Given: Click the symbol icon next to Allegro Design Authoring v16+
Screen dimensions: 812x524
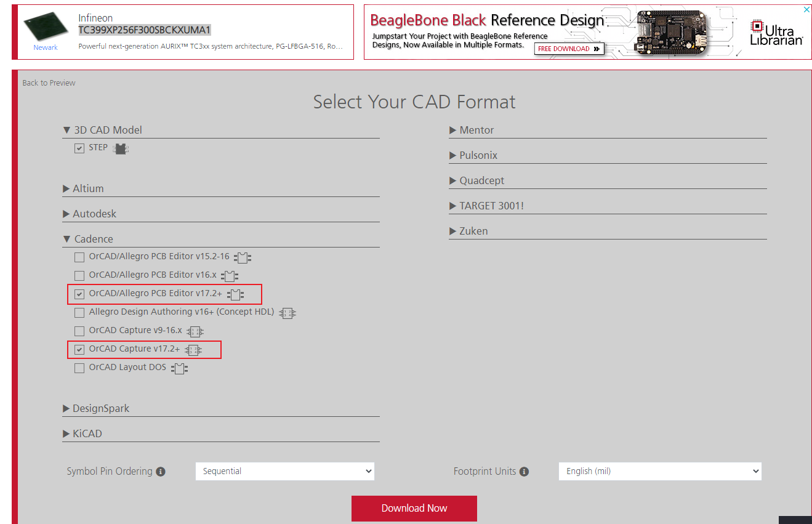Looking at the screenshot, I should (287, 313).
